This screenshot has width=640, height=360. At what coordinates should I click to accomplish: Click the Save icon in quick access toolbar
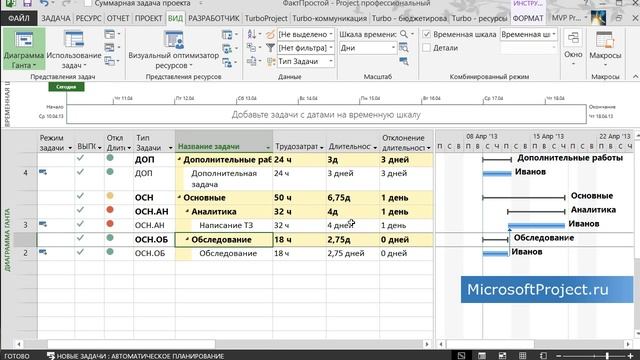click(x=27, y=4)
